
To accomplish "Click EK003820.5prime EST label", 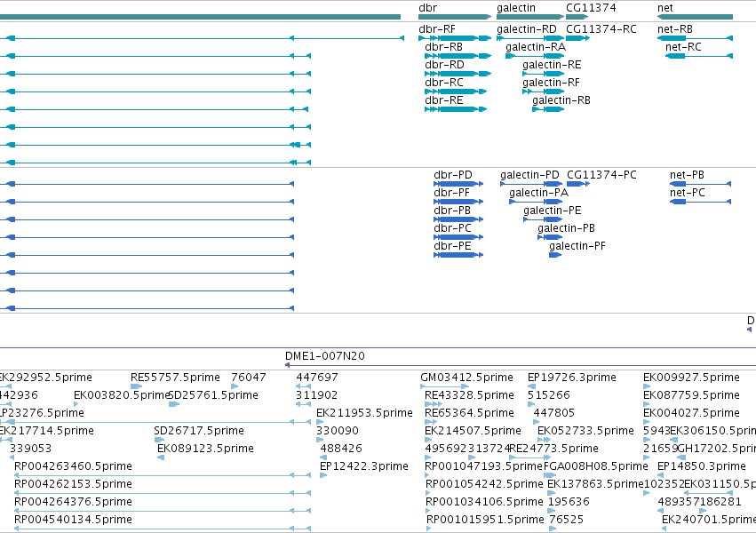I will pos(122,395).
